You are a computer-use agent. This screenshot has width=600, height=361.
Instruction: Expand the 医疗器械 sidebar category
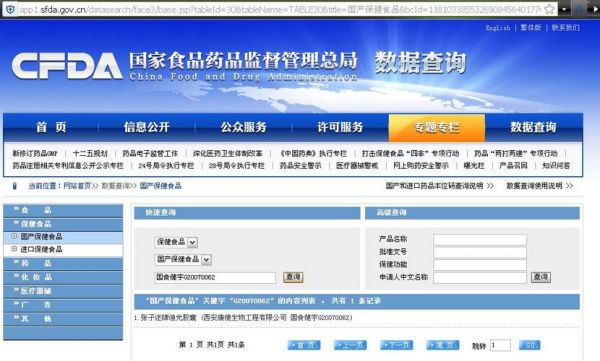pos(63,291)
